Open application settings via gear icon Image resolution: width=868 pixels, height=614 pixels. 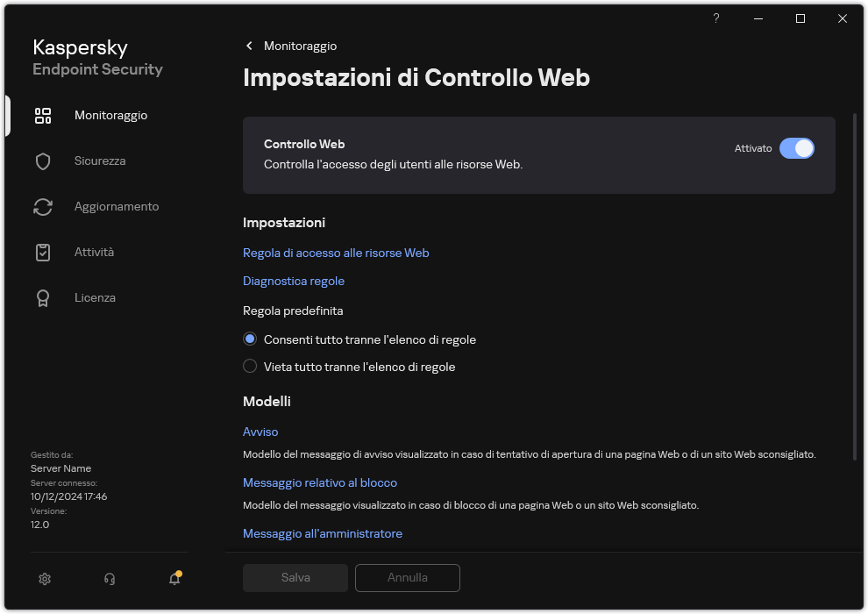[x=44, y=579]
